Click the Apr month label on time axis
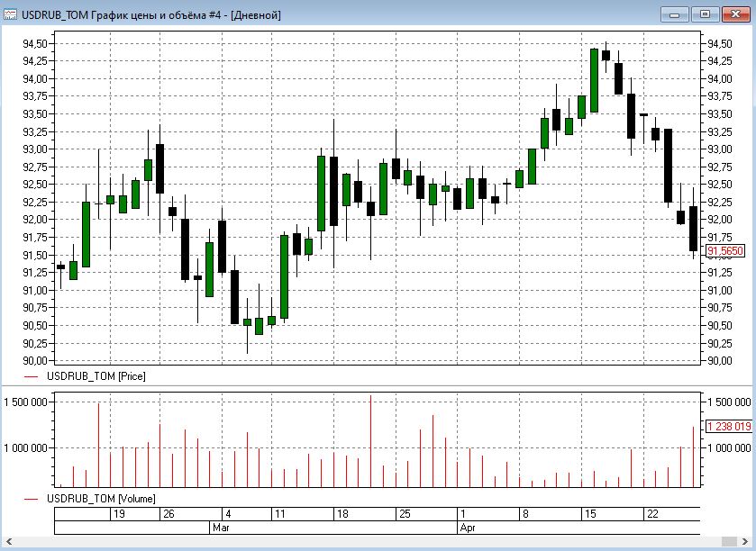The height and width of the screenshot is (551, 756). (x=466, y=528)
